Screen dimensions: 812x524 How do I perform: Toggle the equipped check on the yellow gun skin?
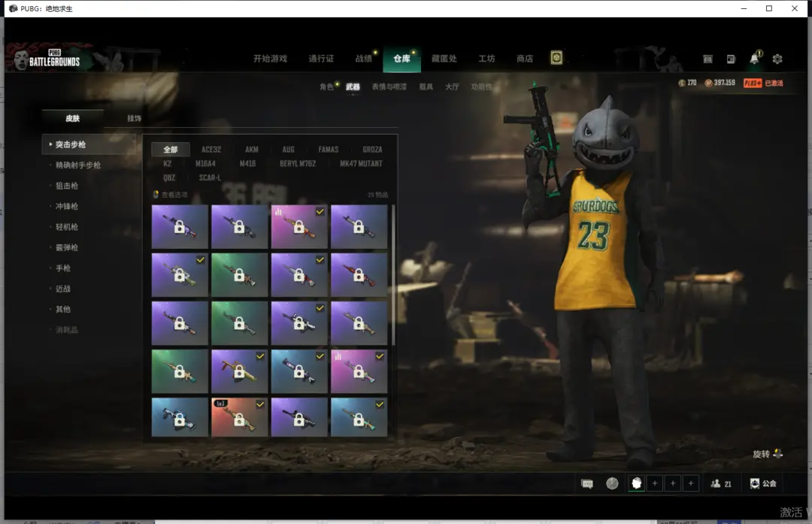coord(260,356)
